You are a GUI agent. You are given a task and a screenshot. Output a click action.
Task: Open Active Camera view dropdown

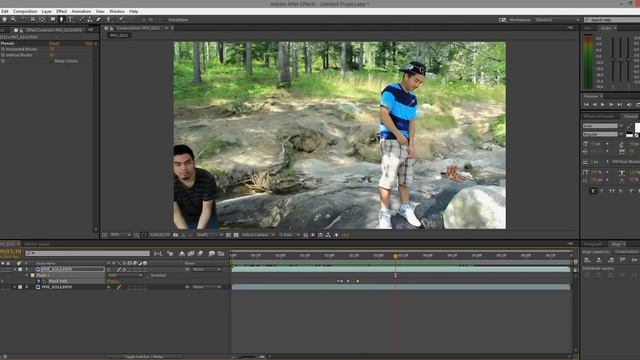tap(258, 235)
